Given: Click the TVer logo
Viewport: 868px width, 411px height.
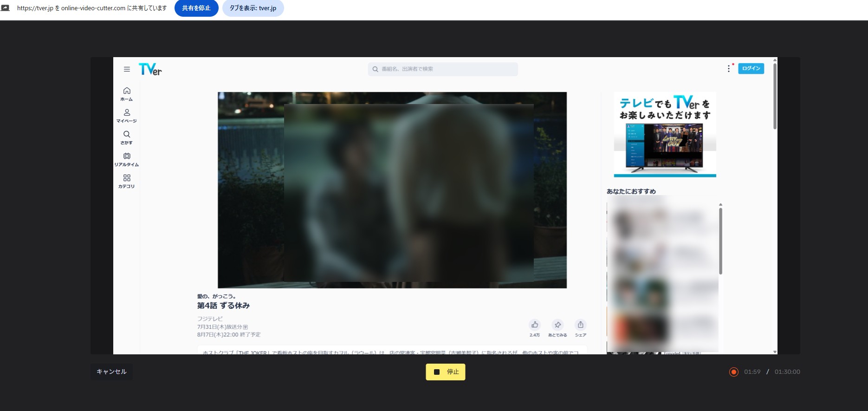Looking at the screenshot, I should tap(150, 69).
